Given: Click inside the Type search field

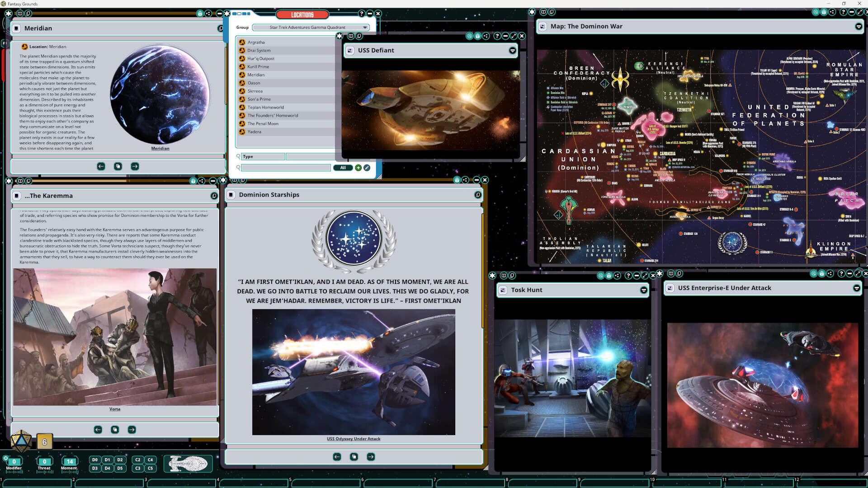Looking at the screenshot, I should click(262, 157).
